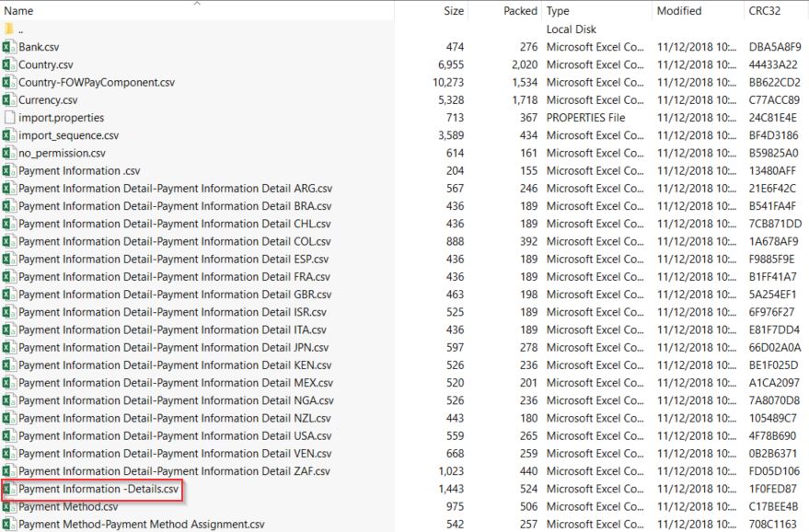The height and width of the screenshot is (532, 809).
Task: Select the Payment Information .csv file name
Action: (79, 171)
